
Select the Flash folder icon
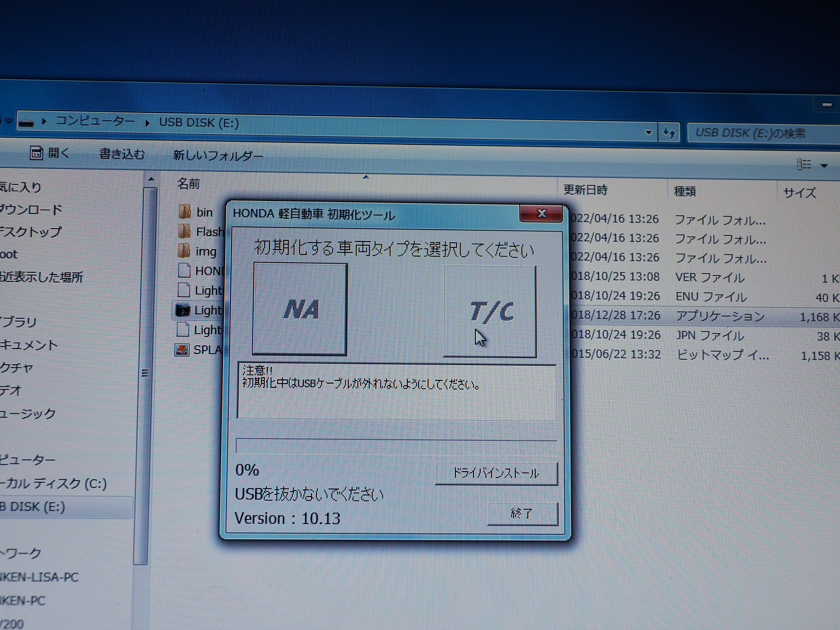pyautogui.click(x=185, y=231)
